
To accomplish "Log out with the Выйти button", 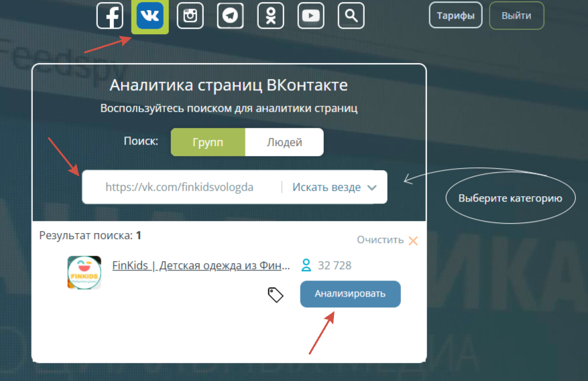I will pyautogui.click(x=516, y=15).
